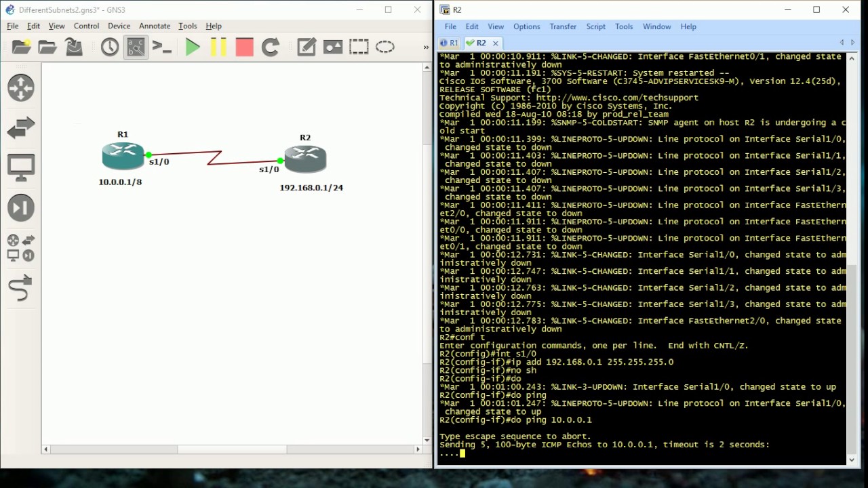Expand GNS3 toolbar overflow chevron
Viewport: 868px width, 488px height.
tap(426, 47)
